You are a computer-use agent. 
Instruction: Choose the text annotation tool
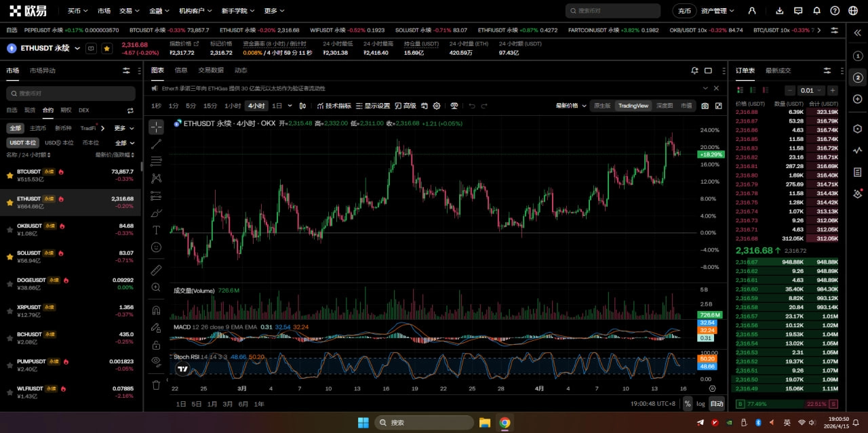point(156,230)
